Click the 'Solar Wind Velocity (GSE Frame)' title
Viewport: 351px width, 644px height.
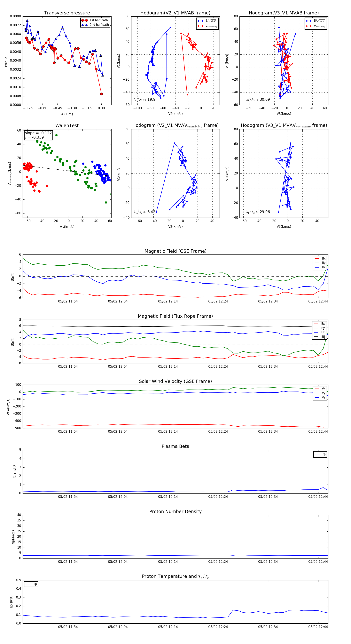(175, 382)
